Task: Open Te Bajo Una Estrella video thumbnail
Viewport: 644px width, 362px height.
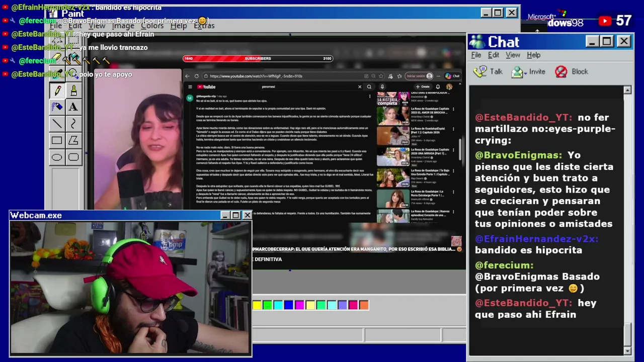Action: click(x=393, y=177)
